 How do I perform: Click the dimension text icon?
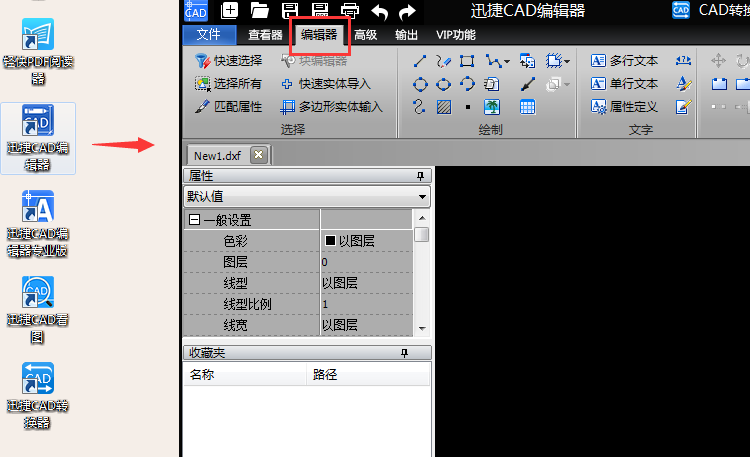683,60
